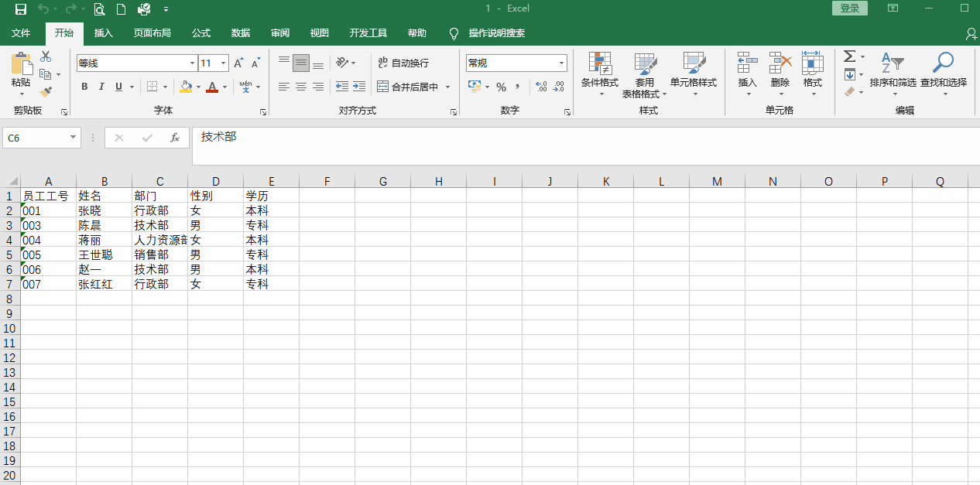
Task: Switch to the 公式 Formulas tab
Action: click(x=201, y=33)
